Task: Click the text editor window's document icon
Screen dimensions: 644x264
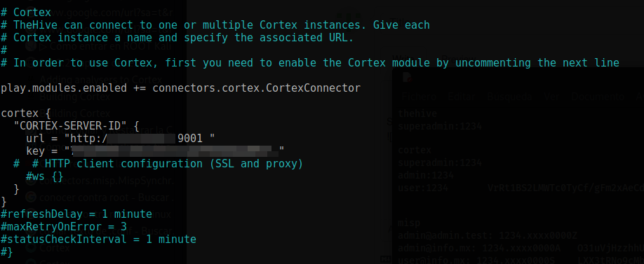Action: 407,77
